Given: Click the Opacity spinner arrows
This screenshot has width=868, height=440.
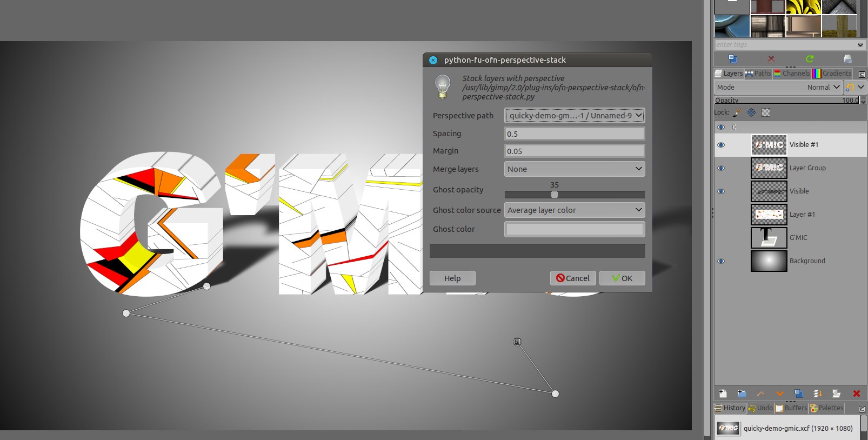Looking at the screenshot, I should tap(863, 100).
